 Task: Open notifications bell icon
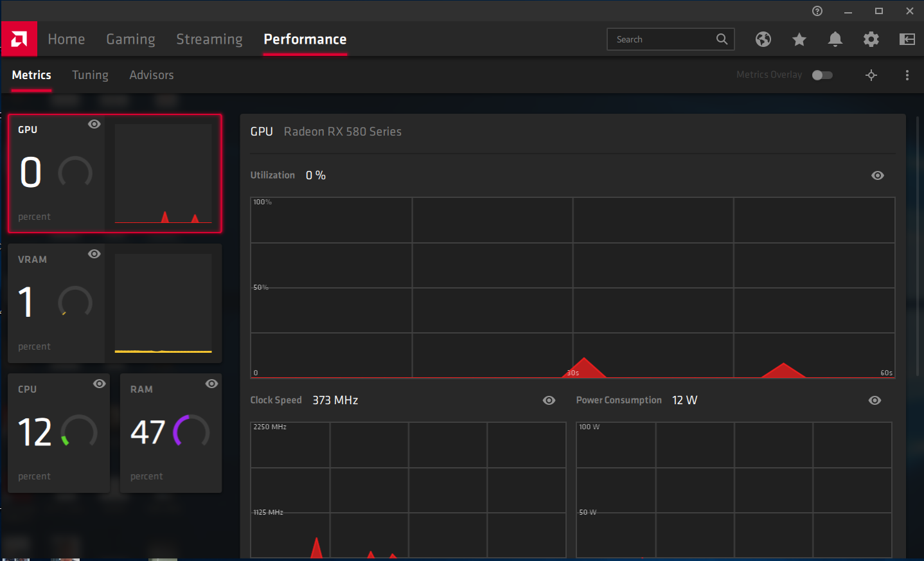835,39
